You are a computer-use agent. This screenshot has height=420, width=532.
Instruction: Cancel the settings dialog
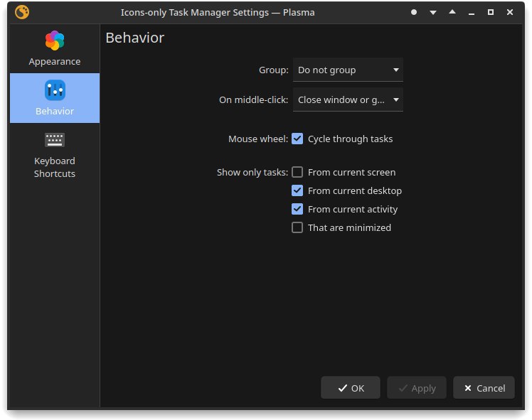pos(484,388)
